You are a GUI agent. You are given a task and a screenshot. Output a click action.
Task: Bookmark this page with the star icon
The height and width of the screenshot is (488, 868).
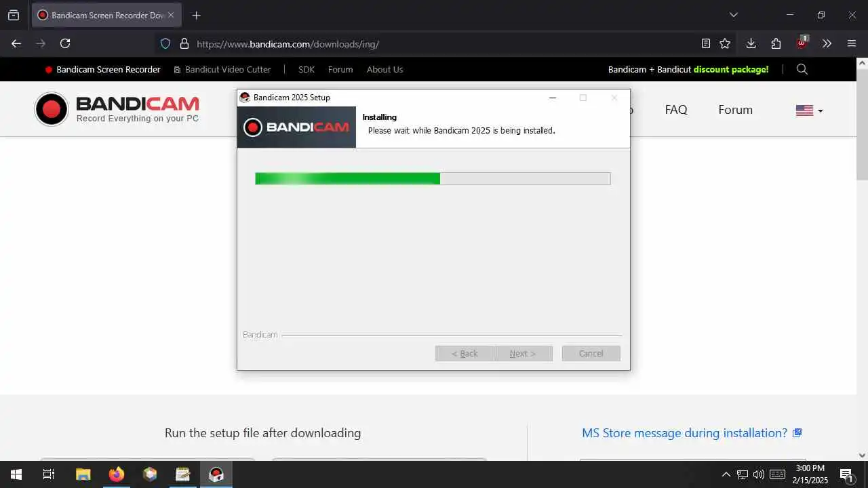pyautogui.click(x=725, y=43)
